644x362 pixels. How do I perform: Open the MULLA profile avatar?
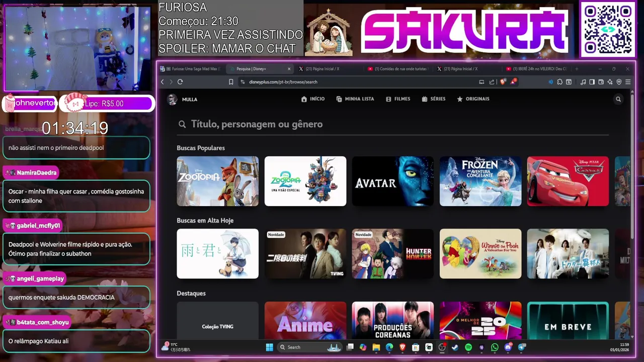172,99
